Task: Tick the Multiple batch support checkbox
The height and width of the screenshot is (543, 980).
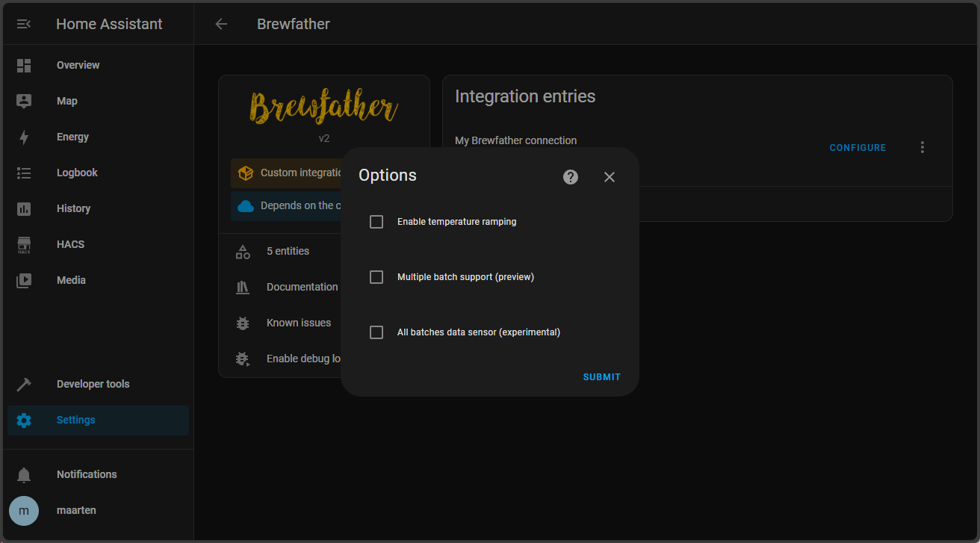Action: click(376, 277)
